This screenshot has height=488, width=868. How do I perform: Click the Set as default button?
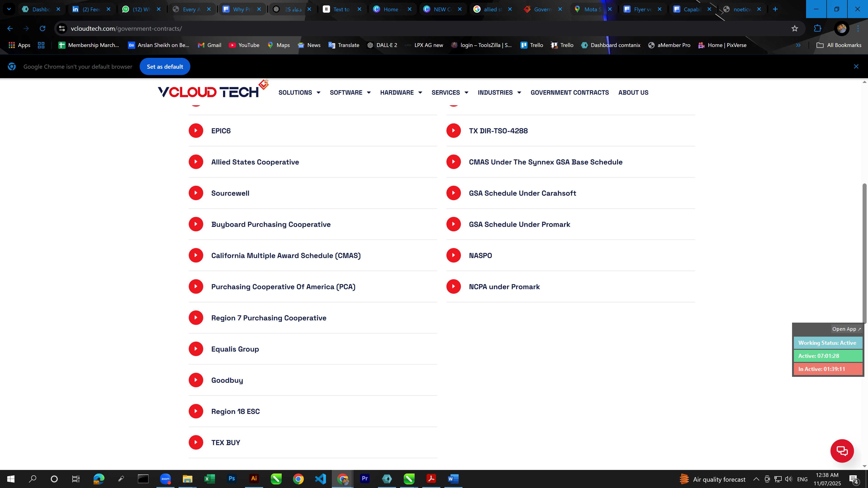tap(165, 67)
